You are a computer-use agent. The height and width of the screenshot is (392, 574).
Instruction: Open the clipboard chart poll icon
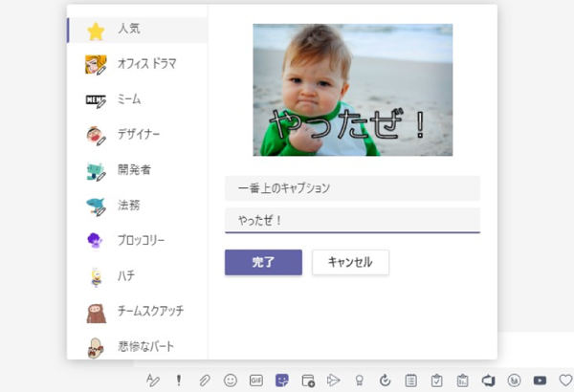click(462, 381)
